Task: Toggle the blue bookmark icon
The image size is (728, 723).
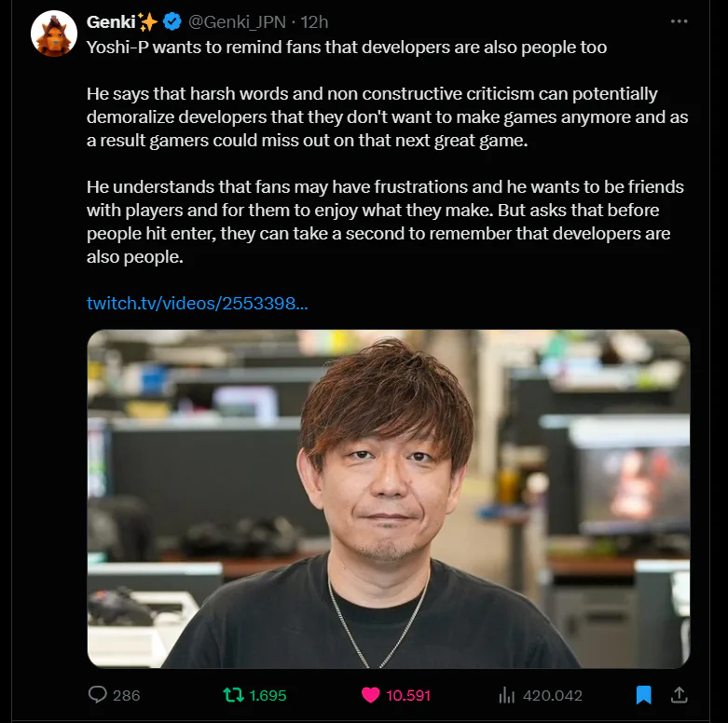Action: [643, 695]
